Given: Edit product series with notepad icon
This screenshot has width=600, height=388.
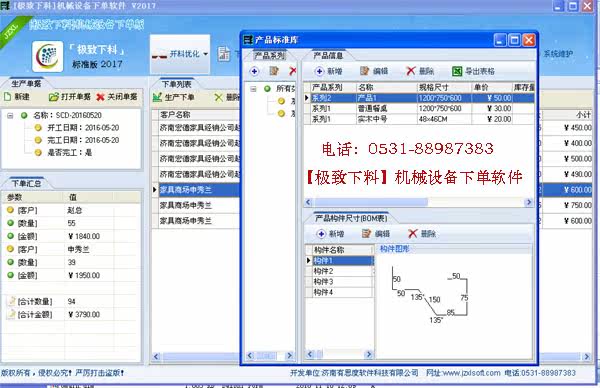Looking at the screenshot, I should coord(274,71).
